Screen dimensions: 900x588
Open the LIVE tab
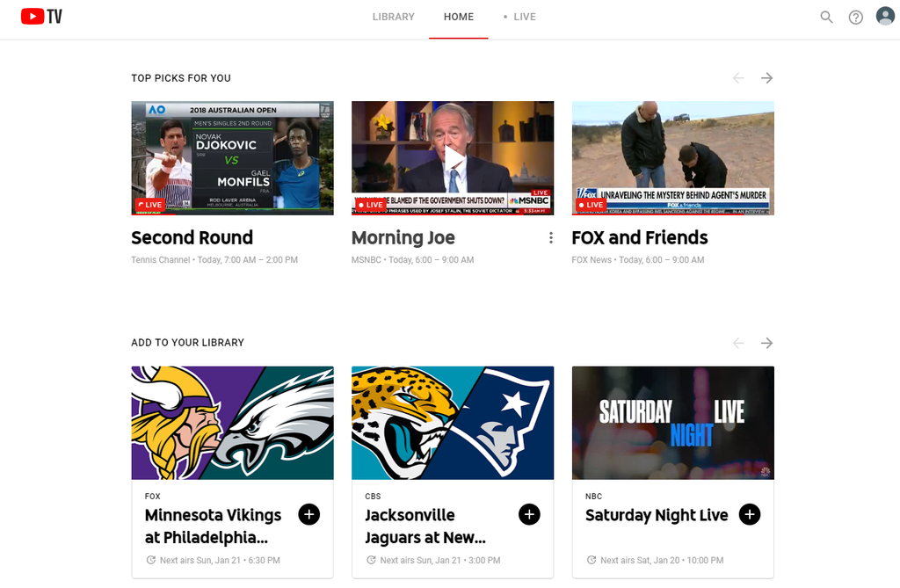click(525, 16)
